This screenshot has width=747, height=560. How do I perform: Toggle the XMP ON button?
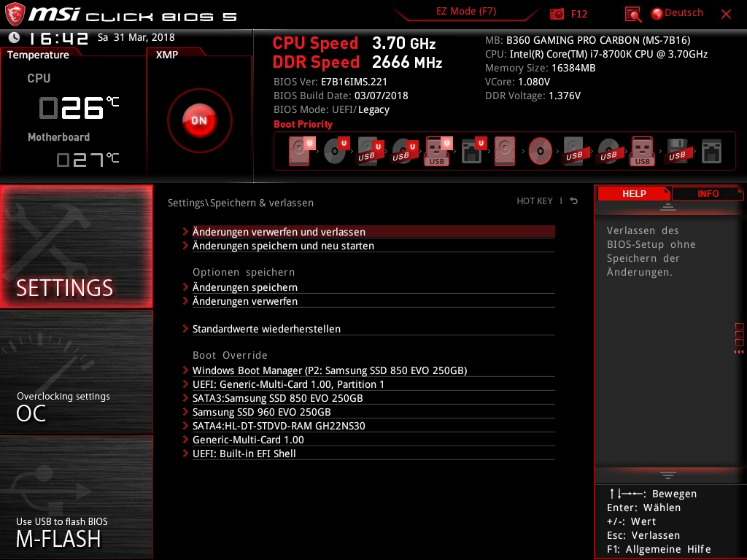point(199,120)
